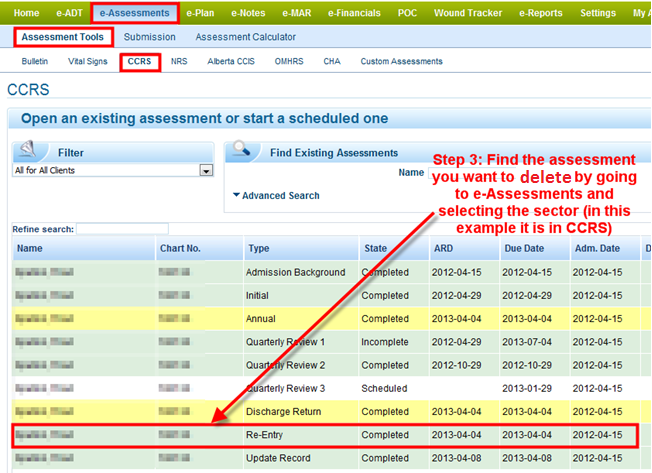
Task: Expand Advanced Search
Action: pos(277,195)
